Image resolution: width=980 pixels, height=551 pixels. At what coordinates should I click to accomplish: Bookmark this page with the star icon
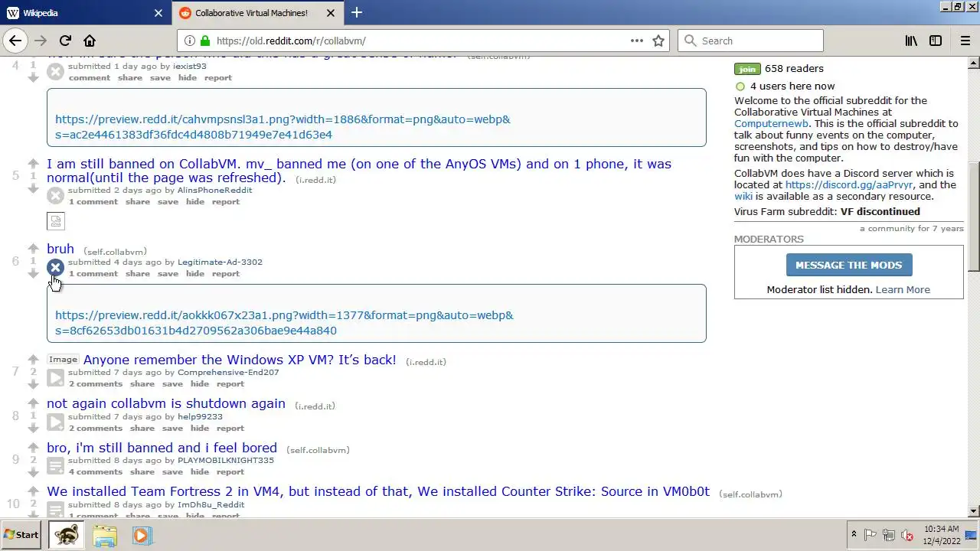658,41
